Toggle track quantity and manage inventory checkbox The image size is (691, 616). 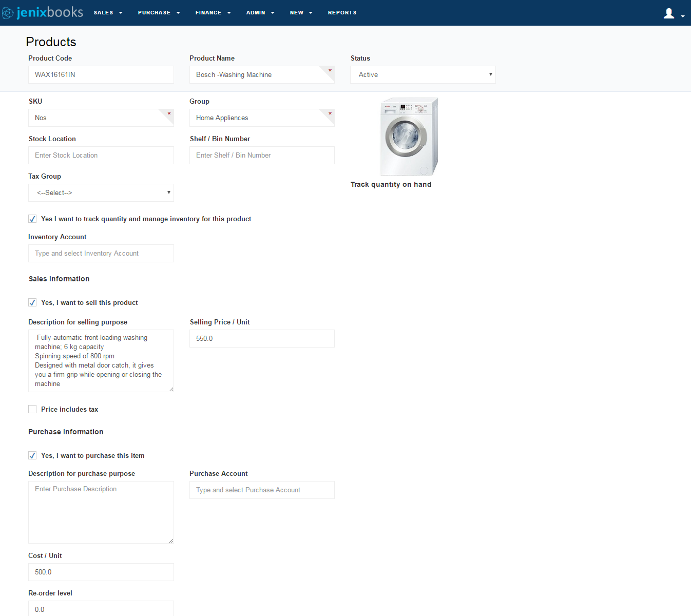[32, 219]
